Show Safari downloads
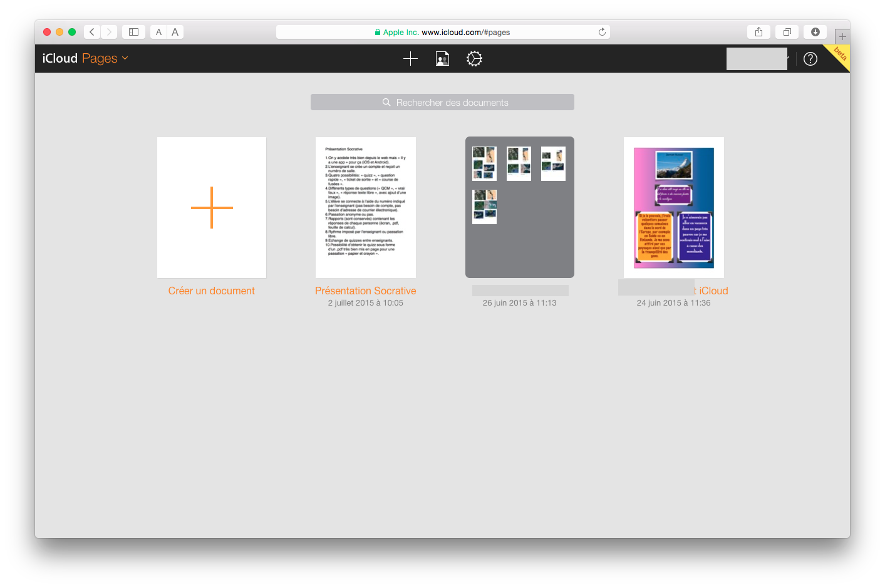 pyautogui.click(x=815, y=32)
